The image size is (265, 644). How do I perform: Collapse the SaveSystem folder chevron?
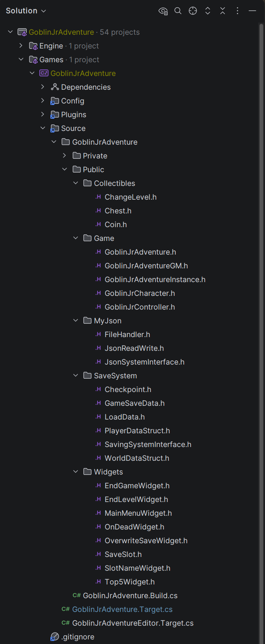coord(76,375)
